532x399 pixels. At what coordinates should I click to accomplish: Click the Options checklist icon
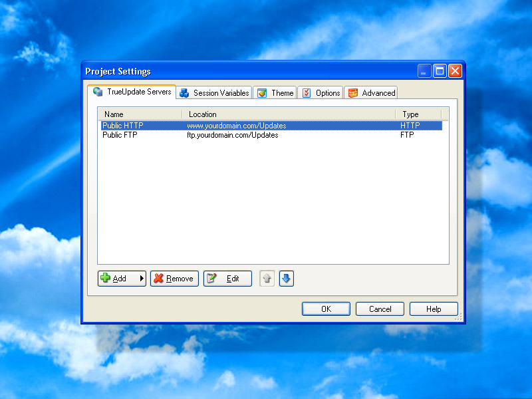coord(307,93)
